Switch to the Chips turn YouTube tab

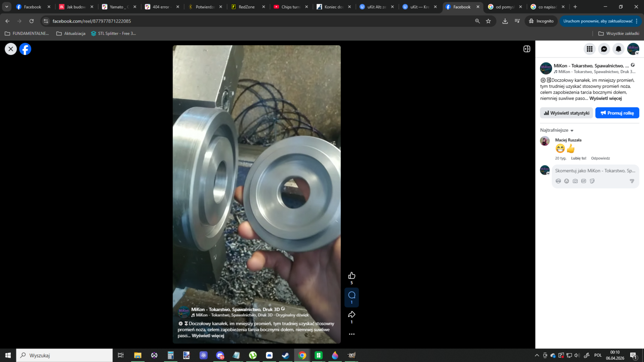289,7
